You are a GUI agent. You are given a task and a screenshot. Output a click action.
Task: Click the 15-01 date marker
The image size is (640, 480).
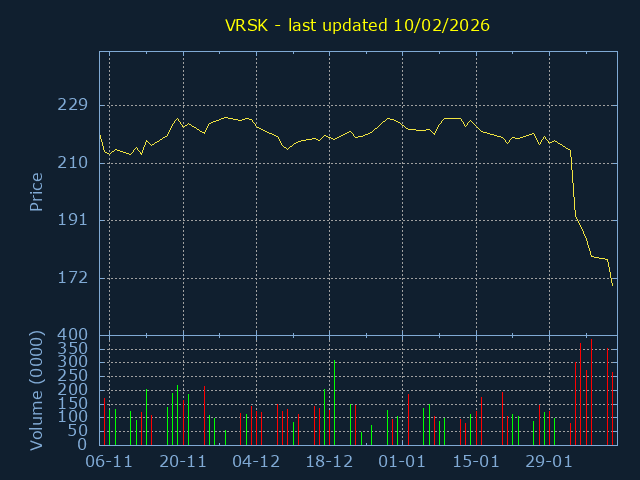476,462
